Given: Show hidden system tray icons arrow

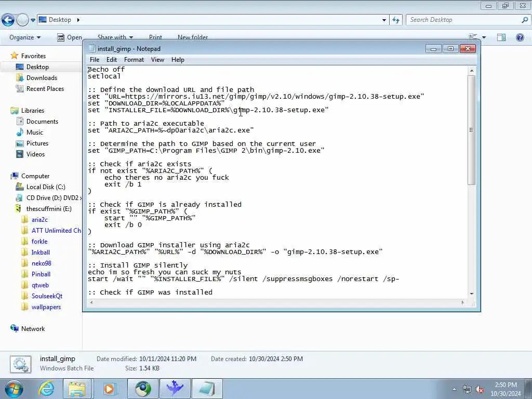Looking at the screenshot, I should click(454, 390).
